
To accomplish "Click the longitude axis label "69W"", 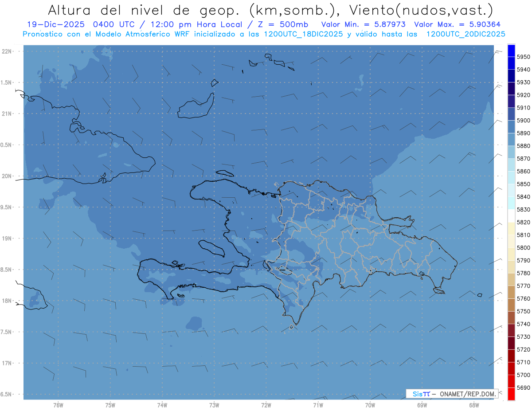I will [x=422, y=406].
